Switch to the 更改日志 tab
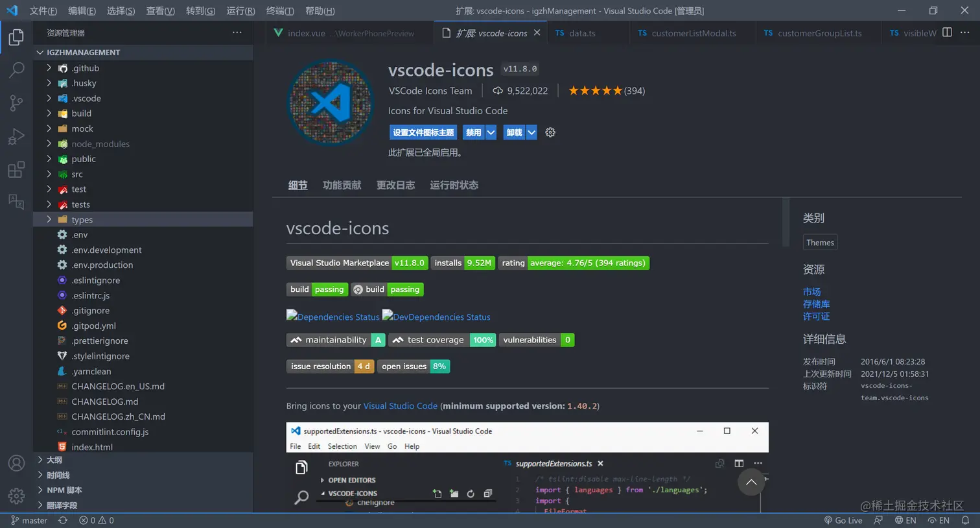This screenshot has width=980, height=528. coord(395,186)
